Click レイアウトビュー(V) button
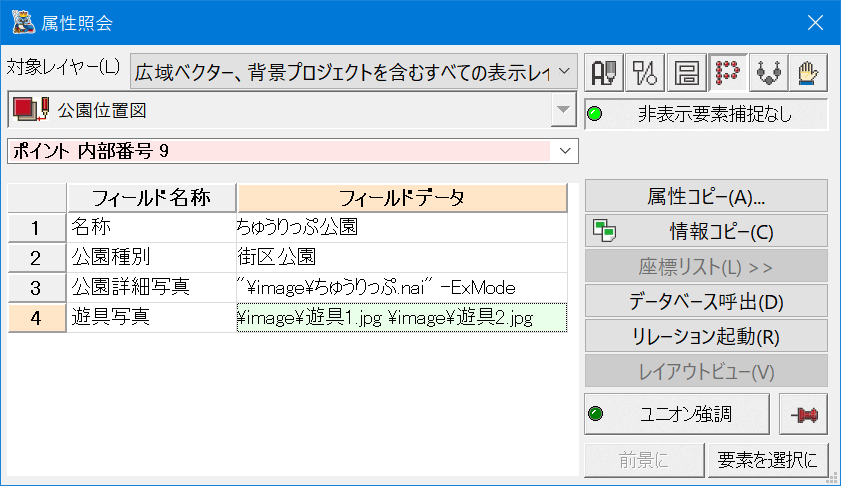The image size is (841, 486). (x=706, y=371)
